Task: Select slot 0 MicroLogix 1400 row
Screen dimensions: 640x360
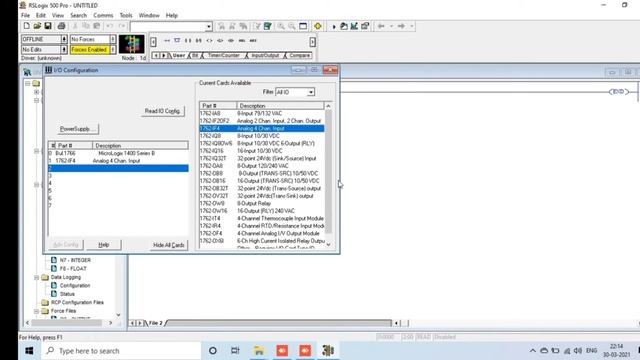Action: tap(118, 153)
